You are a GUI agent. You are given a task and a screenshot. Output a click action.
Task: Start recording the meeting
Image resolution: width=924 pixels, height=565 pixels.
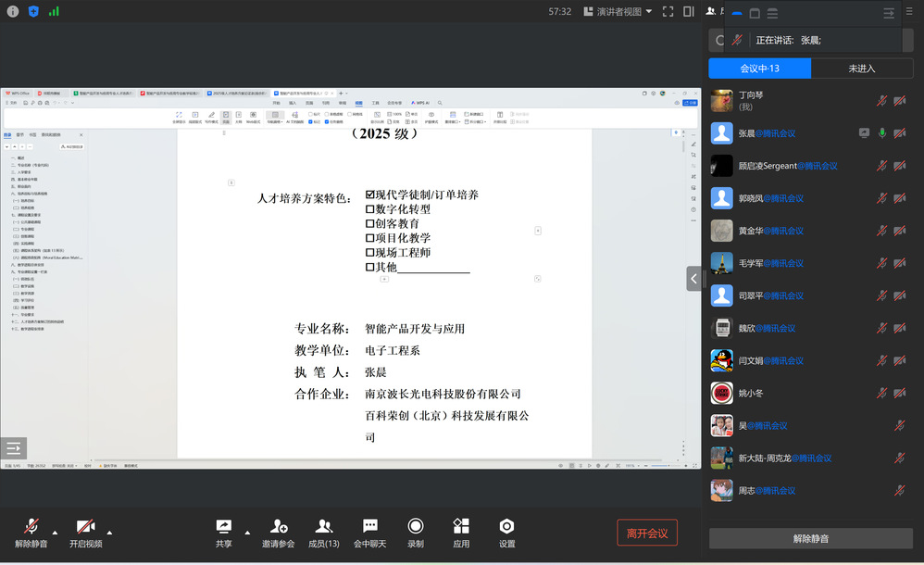416,527
